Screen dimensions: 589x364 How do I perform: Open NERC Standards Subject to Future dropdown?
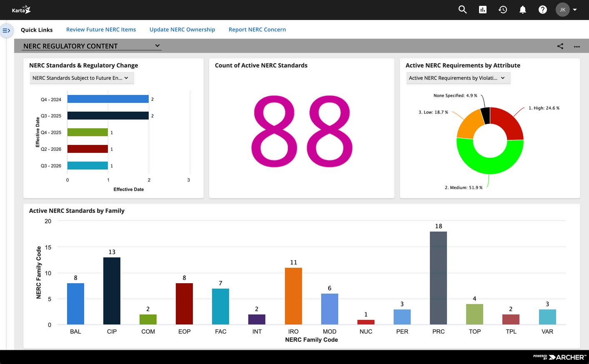tap(82, 78)
